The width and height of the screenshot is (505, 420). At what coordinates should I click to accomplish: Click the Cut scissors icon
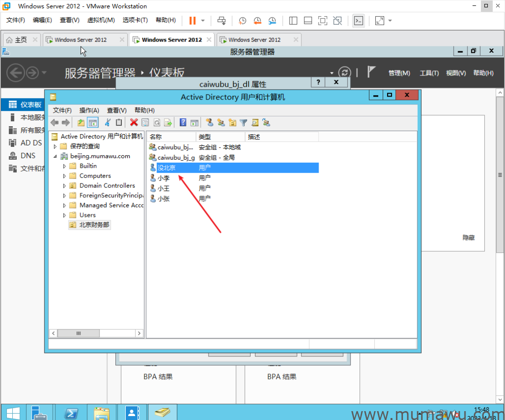pyautogui.click(x=108, y=123)
